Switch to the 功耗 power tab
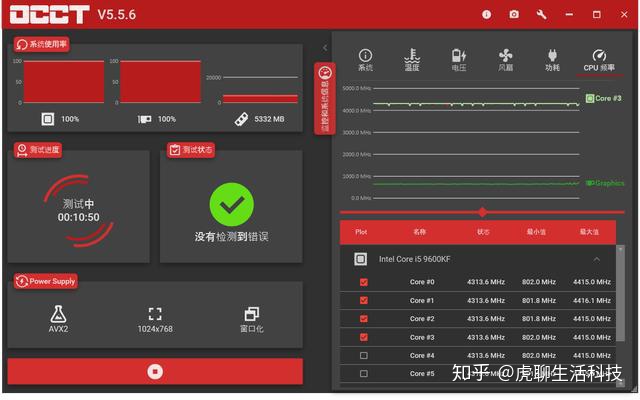Image resolution: width=640 pixels, height=400 pixels. tap(552, 60)
